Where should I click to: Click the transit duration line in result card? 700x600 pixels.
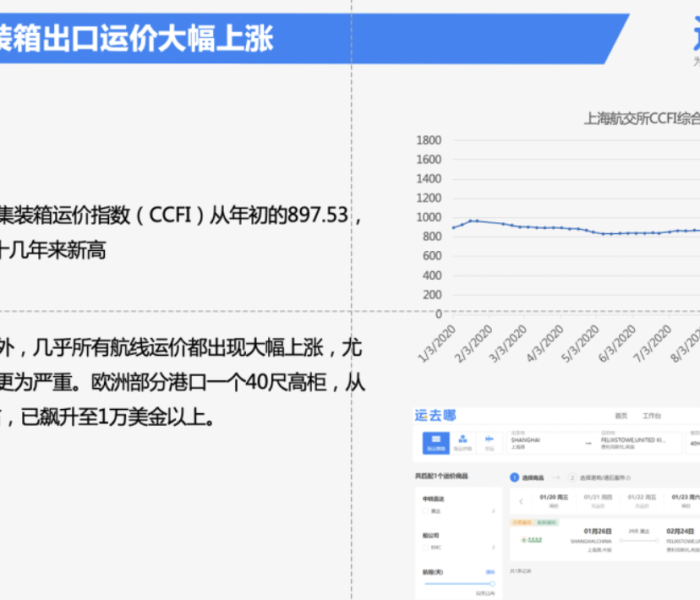click(639, 541)
